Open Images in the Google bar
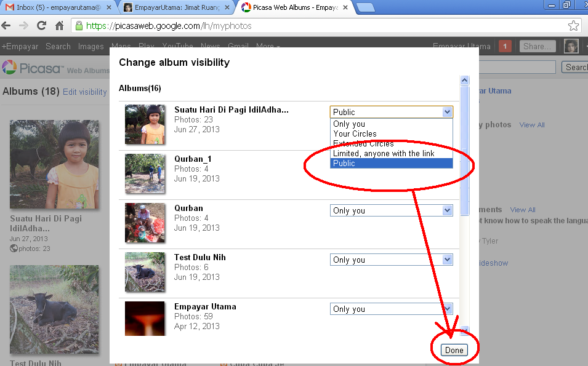The height and width of the screenshot is (366, 588). 91,47
